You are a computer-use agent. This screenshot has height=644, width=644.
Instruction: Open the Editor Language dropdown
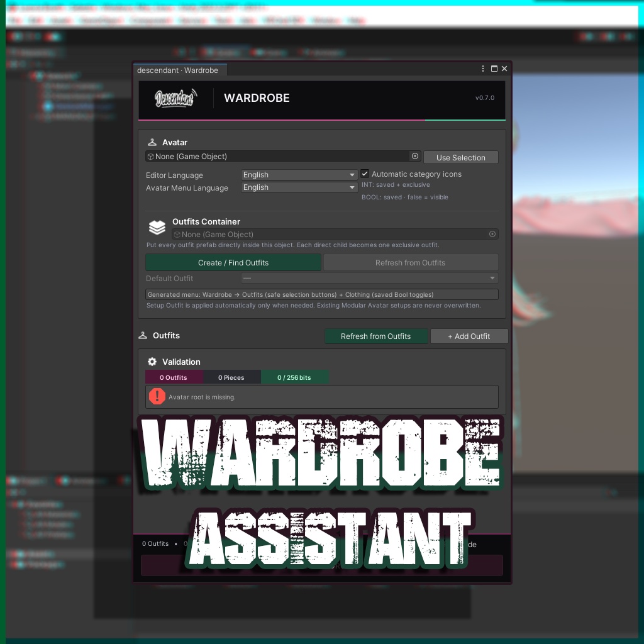(x=299, y=175)
